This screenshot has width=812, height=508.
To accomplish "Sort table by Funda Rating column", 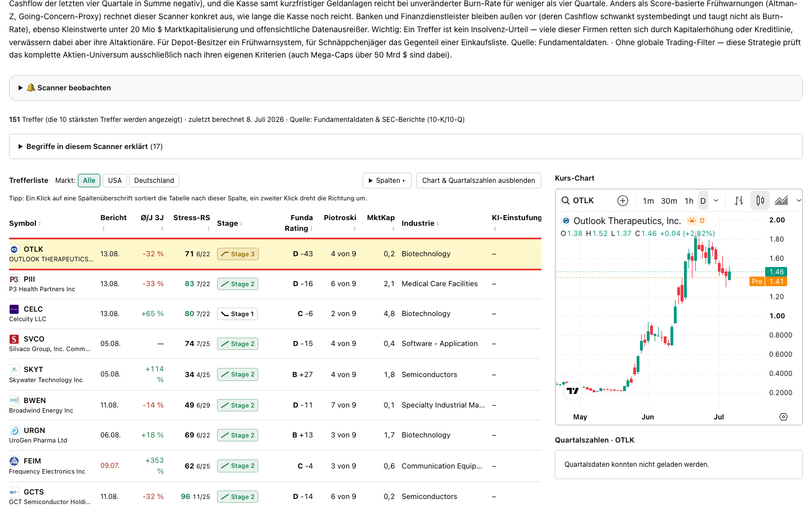I will coord(299,223).
